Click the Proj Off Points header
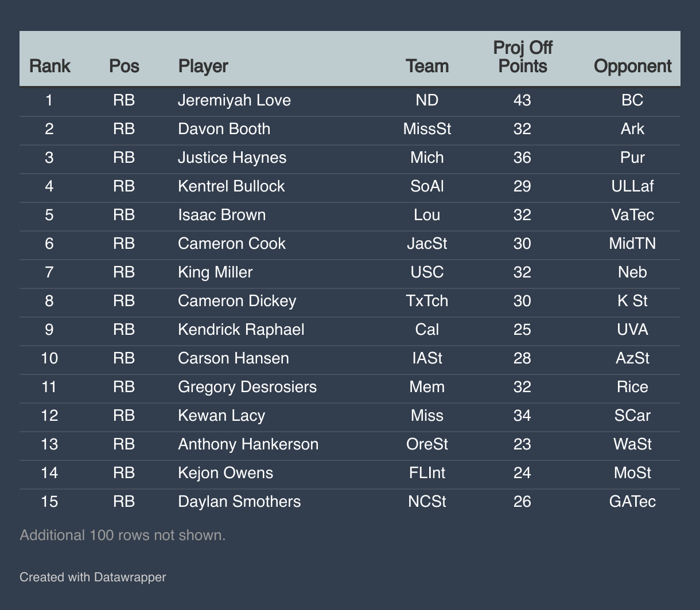 [522, 57]
